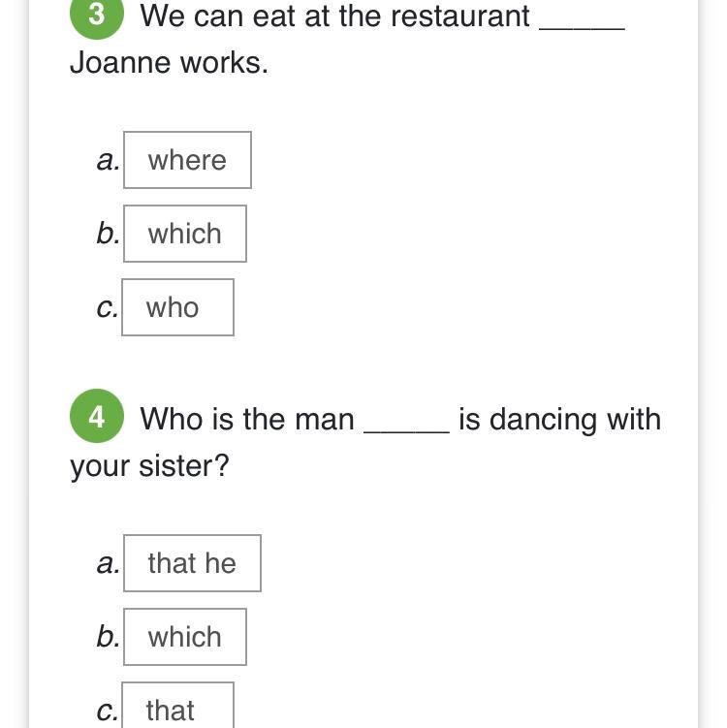
Task: Click letter "a." beside the "where" option
Action: coord(108,161)
